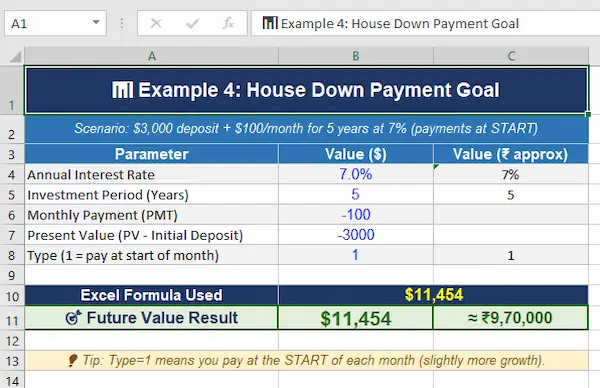Click the Present Value (PV - Initial Deposit) cell

152,235
